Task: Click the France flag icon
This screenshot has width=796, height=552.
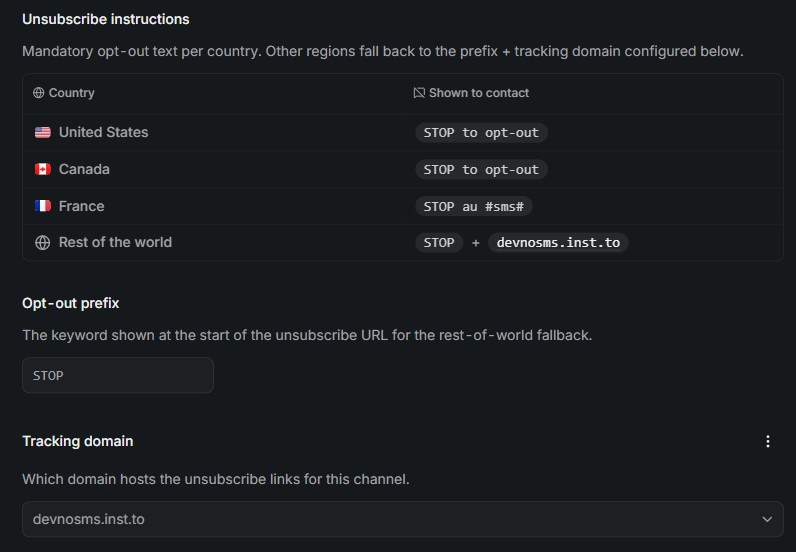Action: [43, 206]
